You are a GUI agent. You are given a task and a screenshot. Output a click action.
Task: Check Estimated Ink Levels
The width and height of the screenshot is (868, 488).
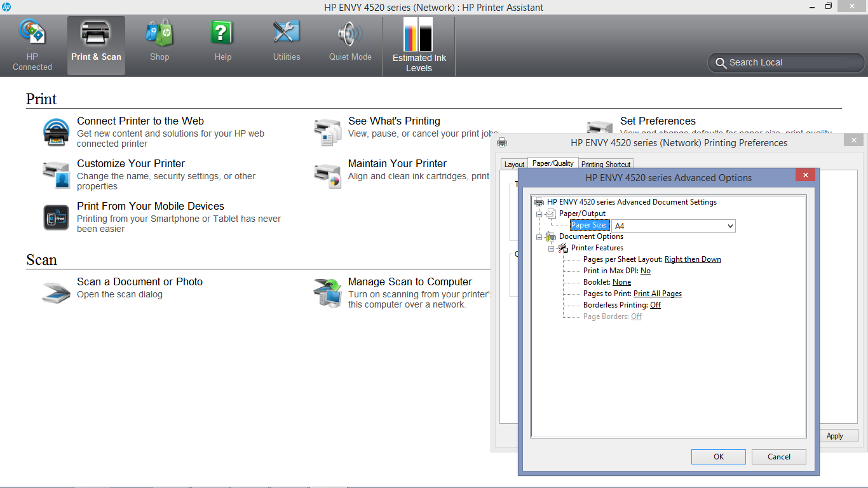tap(418, 44)
